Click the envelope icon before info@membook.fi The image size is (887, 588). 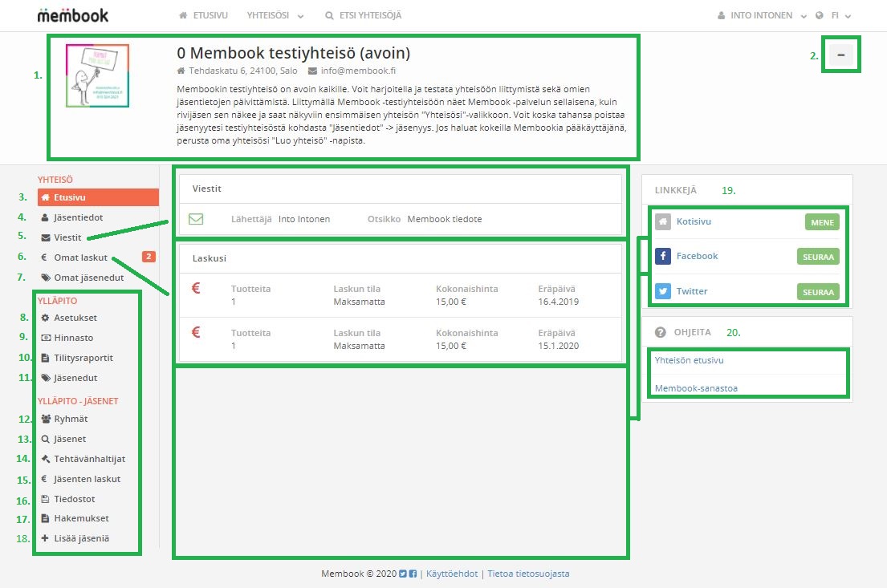[312, 71]
